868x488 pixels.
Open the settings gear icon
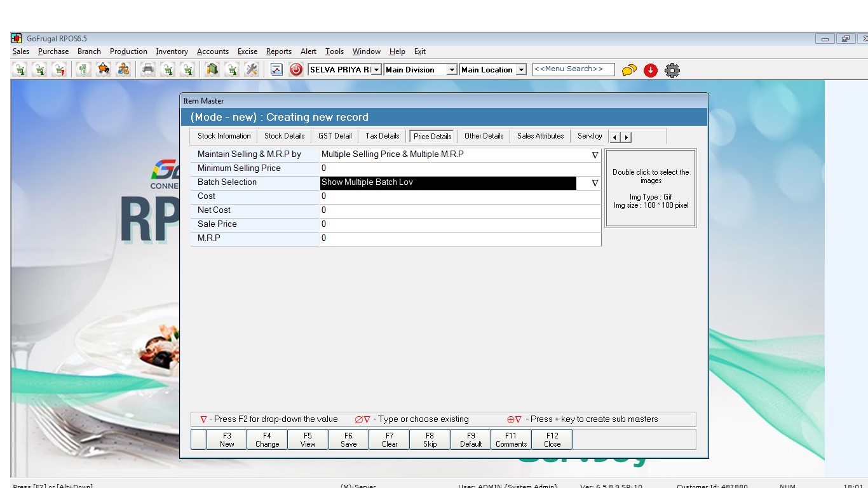coord(672,70)
